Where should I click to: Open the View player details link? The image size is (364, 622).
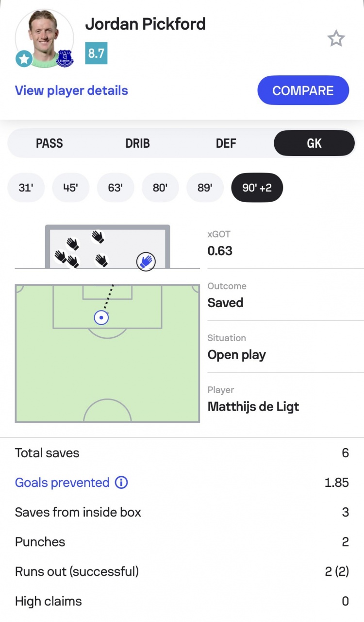coord(71,90)
